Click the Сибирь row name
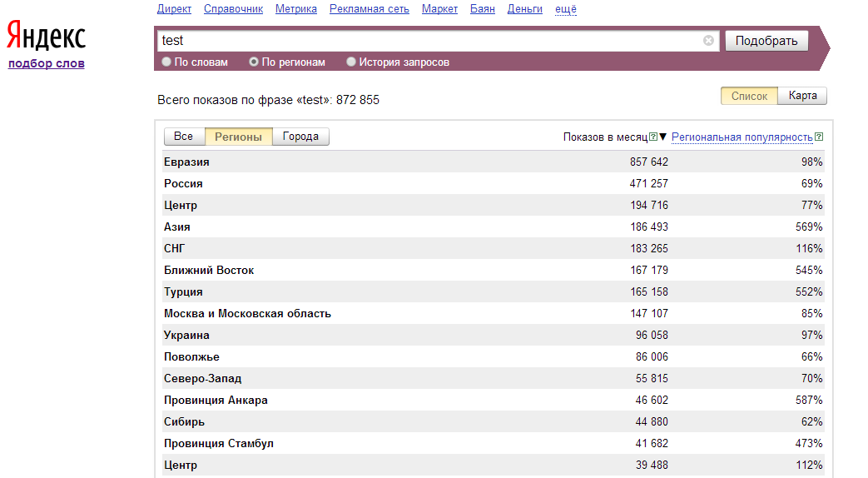 pos(185,421)
